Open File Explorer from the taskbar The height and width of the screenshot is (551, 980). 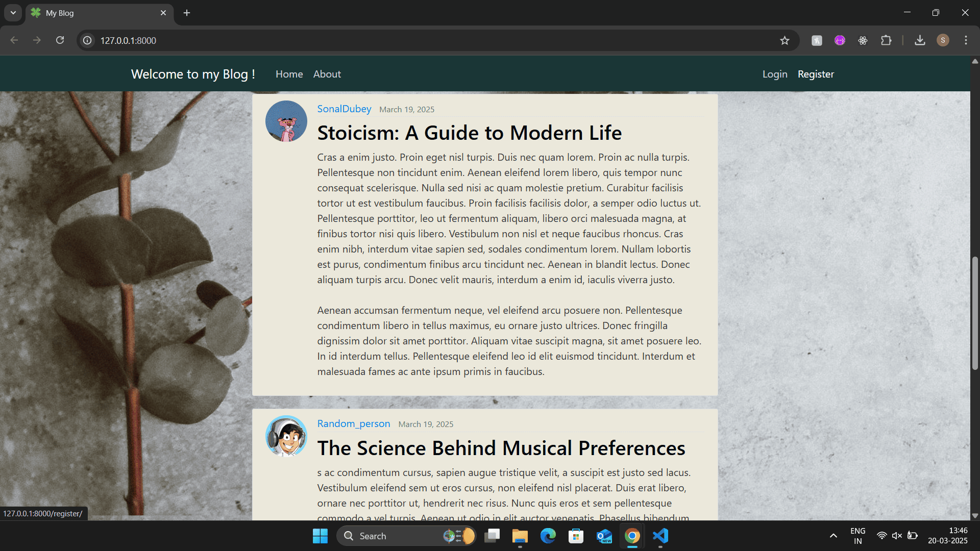click(520, 536)
